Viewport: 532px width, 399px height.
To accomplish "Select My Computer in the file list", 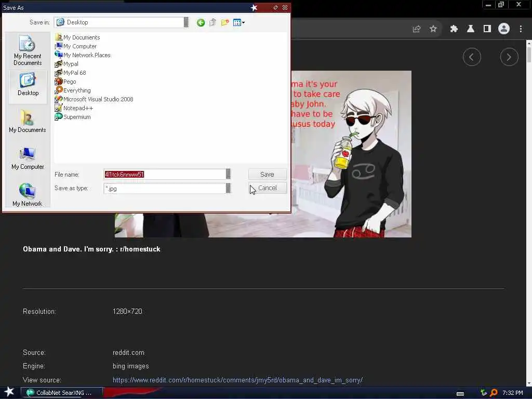I will 76,46.
